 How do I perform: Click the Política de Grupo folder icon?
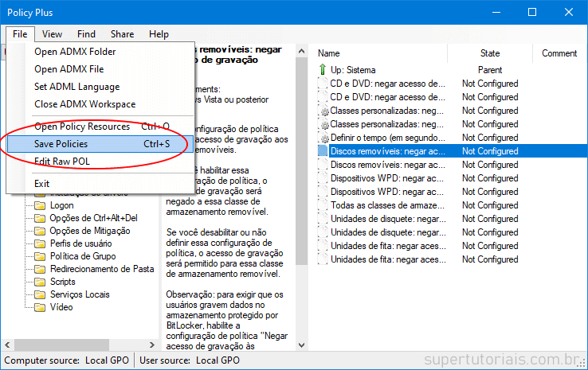[39, 256]
